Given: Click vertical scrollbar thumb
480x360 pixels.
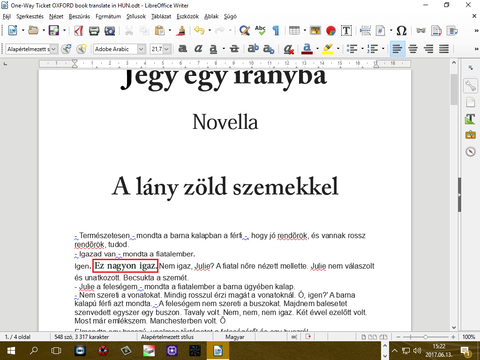Looking at the screenshot, I should point(454,89).
